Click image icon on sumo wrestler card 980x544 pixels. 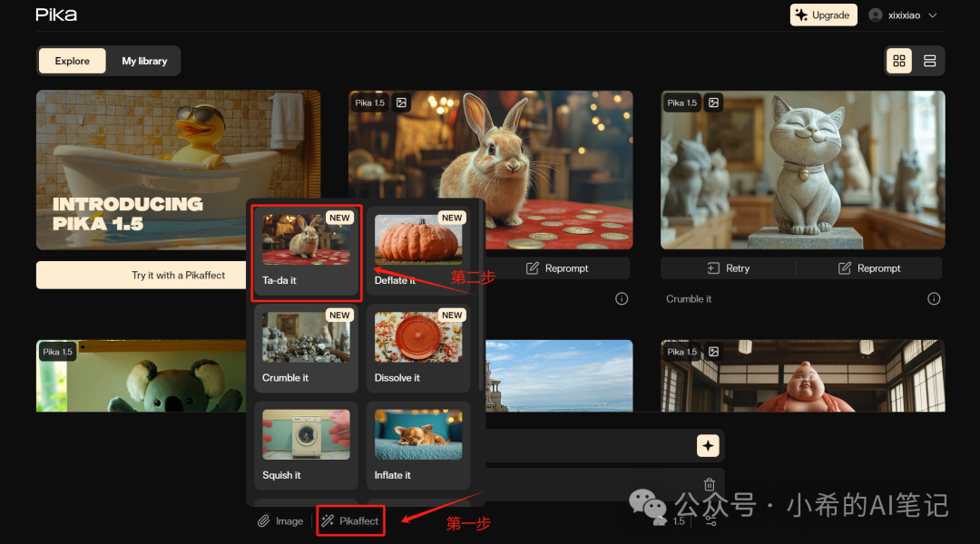coord(714,352)
